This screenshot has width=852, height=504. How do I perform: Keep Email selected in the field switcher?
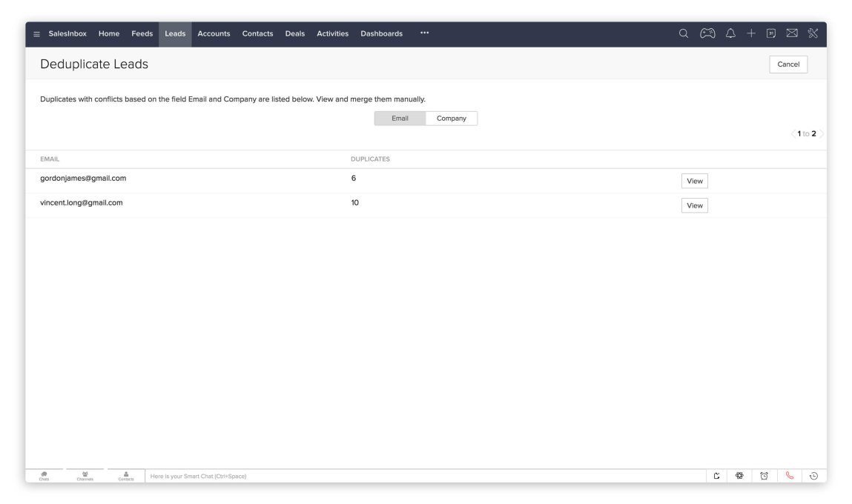[x=400, y=118]
